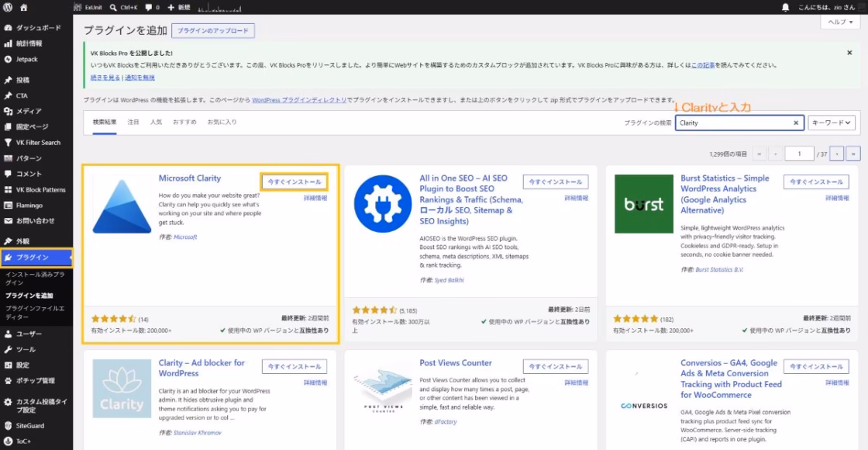Open ExUnit admin bar item

pyautogui.click(x=87, y=7)
